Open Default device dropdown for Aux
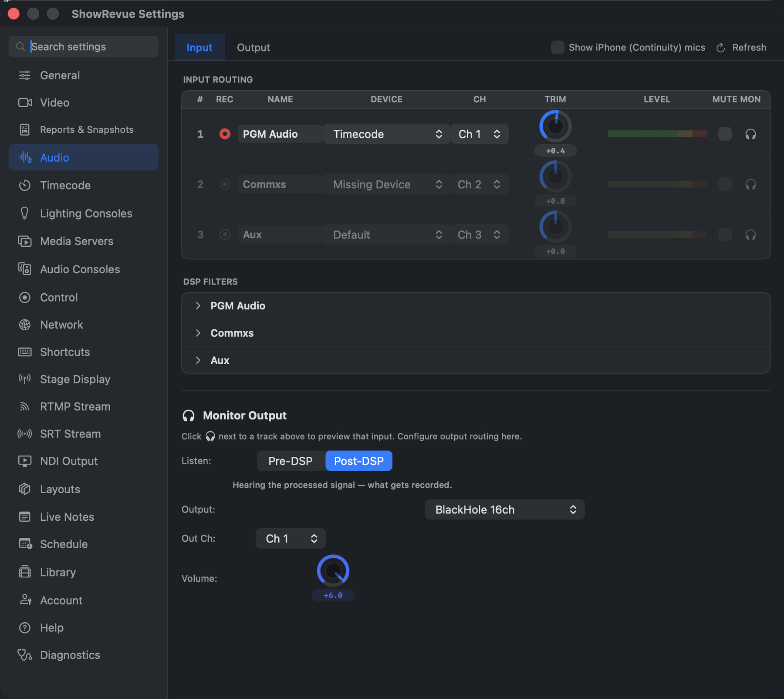This screenshot has height=699, width=784. [x=387, y=234]
